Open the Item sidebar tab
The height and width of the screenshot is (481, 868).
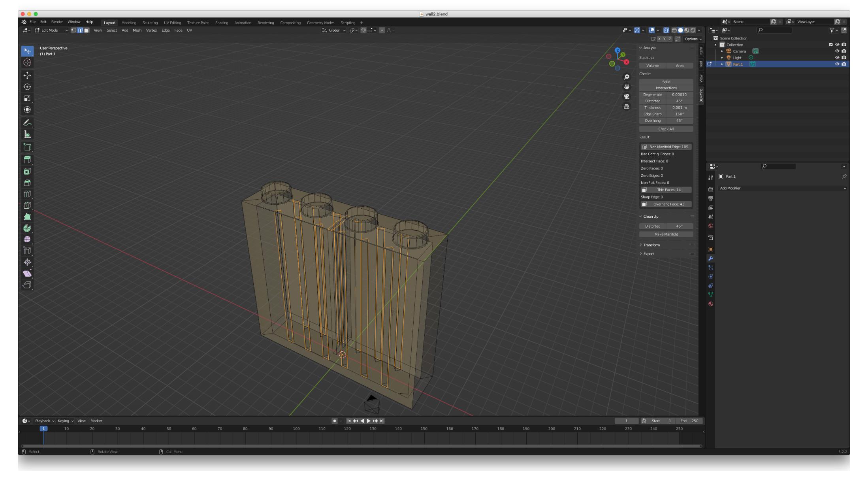click(x=701, y=51)
